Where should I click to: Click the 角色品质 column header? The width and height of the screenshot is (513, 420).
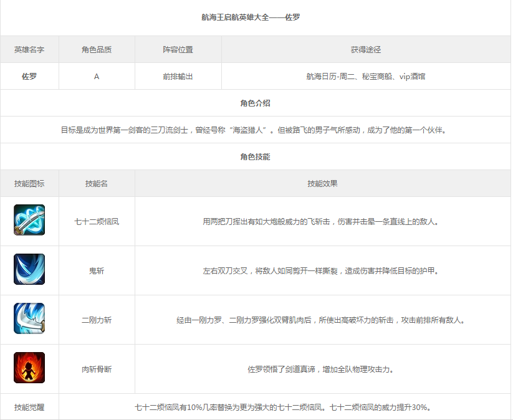tap(97, 50)
